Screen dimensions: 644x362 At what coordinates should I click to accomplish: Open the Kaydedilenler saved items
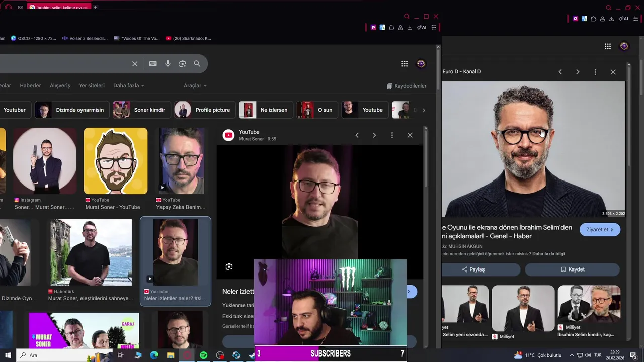pos(407,86)
